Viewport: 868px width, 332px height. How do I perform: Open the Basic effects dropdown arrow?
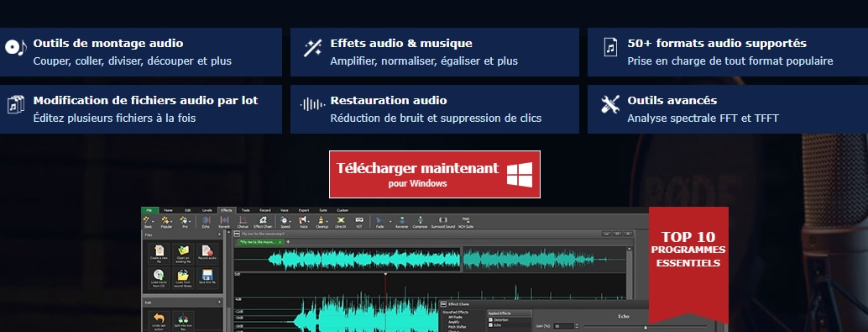(x=153, y=221)
